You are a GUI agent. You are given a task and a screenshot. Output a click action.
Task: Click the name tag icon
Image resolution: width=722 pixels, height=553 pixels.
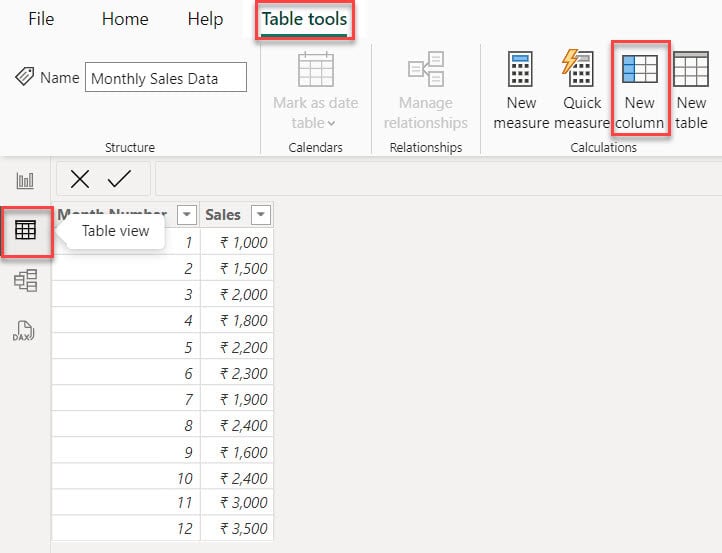(x=24, y=76)
